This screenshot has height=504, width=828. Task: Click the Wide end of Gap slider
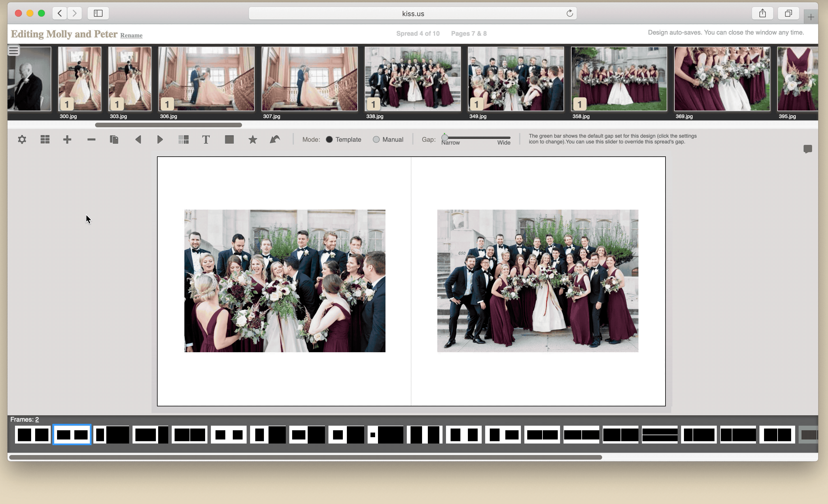tap(504, 143)
